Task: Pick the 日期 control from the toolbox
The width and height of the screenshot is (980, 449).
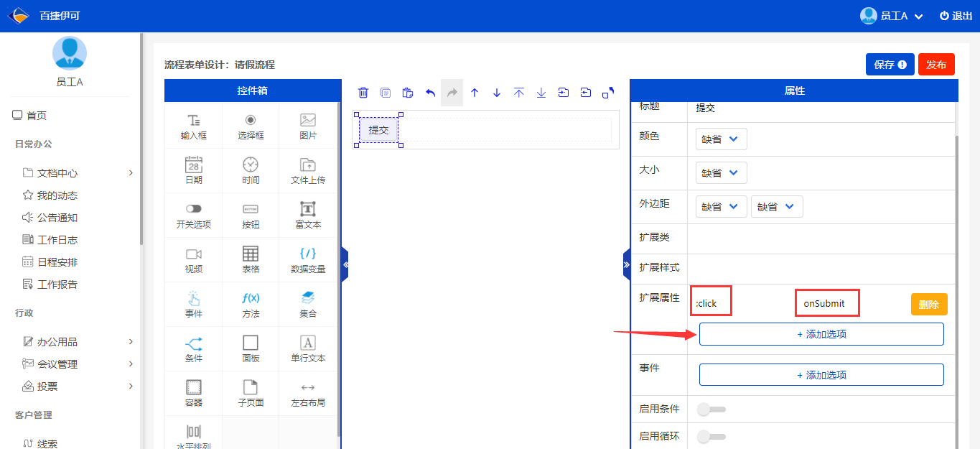Action: pos(194,171)
